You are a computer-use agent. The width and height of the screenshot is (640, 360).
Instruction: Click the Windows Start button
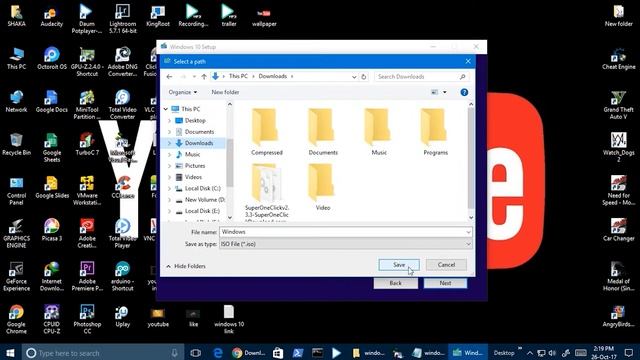(x=10, y=353)
